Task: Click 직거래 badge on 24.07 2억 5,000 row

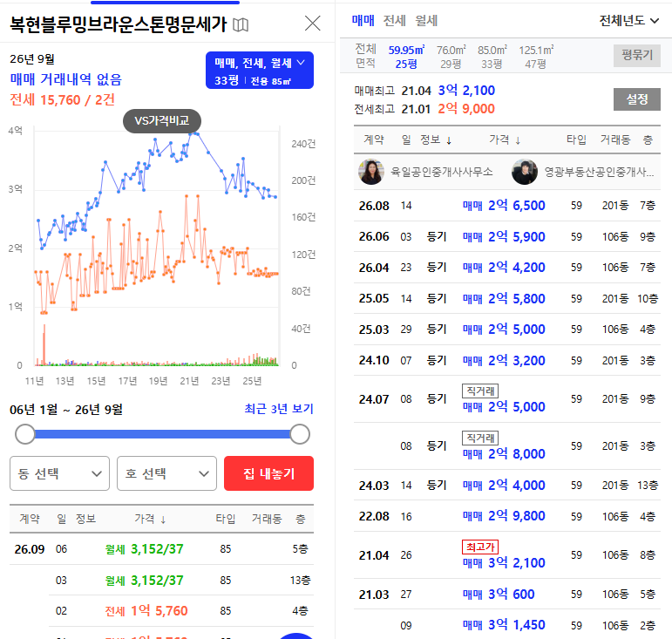Action: click(x=480, y=391)
